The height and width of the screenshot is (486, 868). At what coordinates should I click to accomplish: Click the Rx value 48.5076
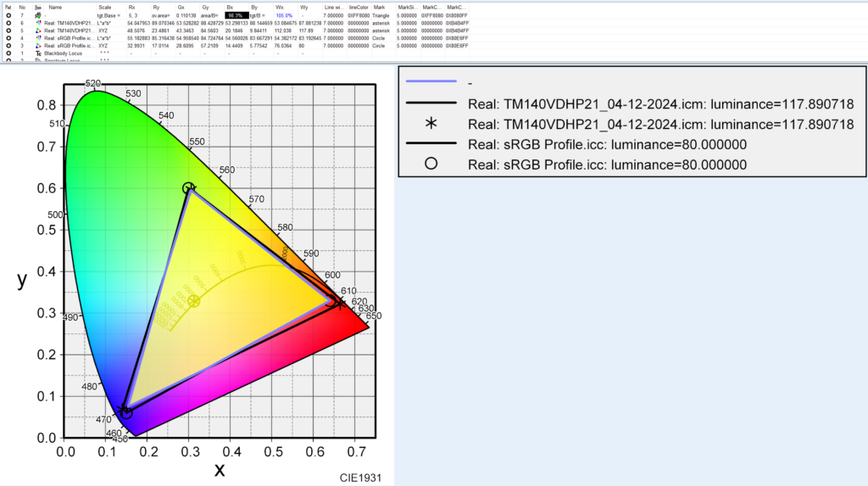tap(136, 31)
